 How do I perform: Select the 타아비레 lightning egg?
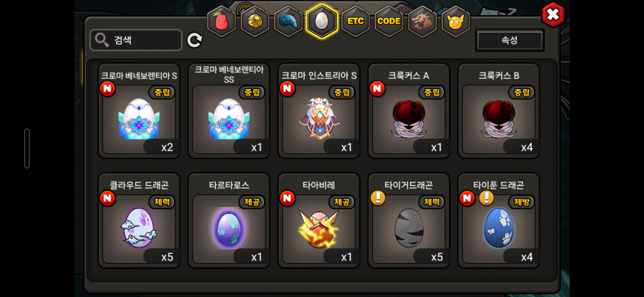tap(319, 221)
